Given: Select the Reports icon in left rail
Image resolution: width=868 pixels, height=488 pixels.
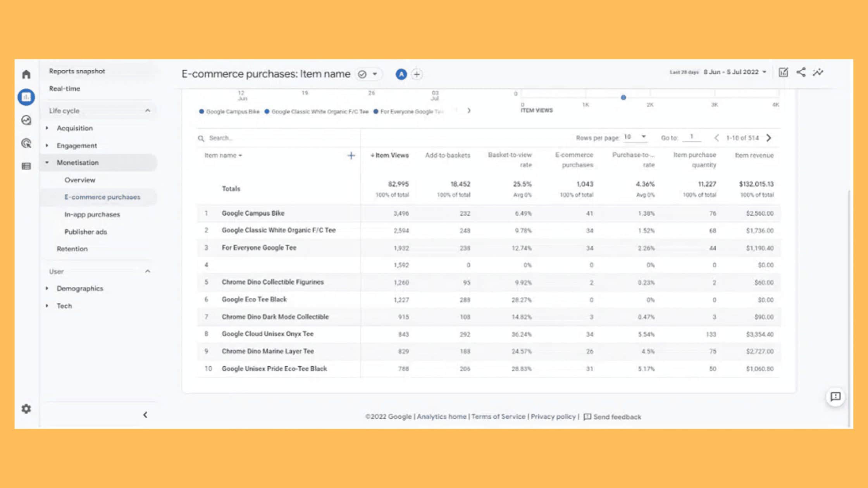Looking at the screenshot, I should [26, 97].
